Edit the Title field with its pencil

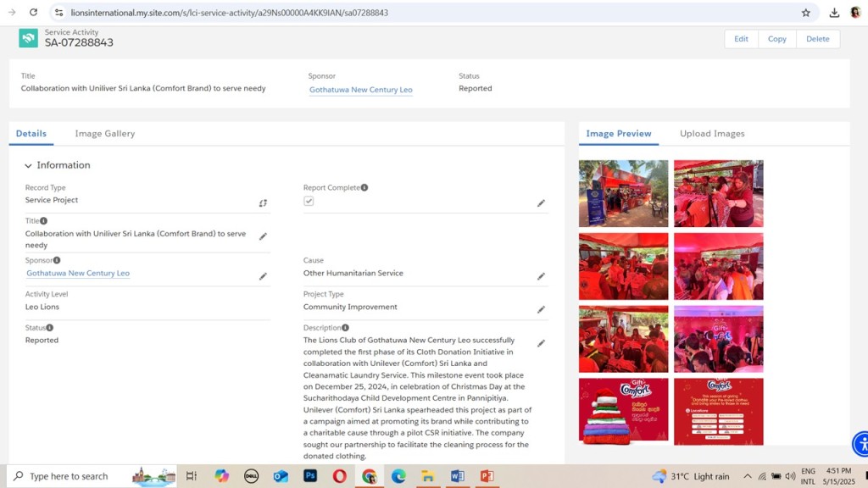pos(263,236)
